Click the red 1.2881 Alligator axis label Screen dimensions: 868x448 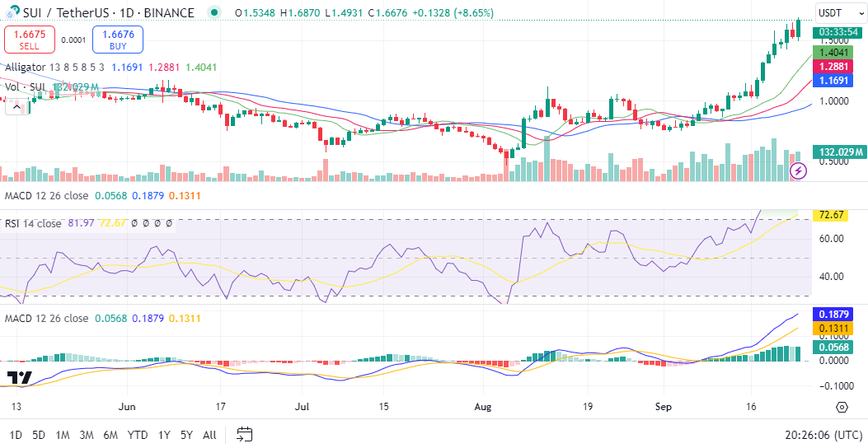click(833, 67)
